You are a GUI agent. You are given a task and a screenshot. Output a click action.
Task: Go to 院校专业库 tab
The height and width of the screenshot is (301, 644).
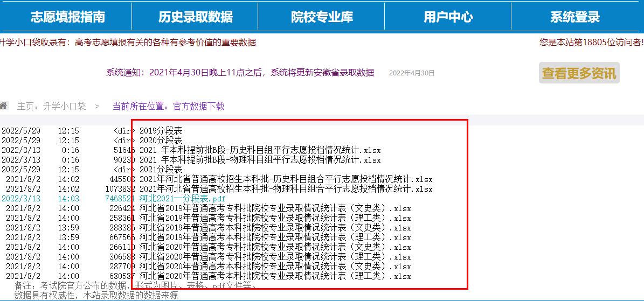(x=322, y=17)
